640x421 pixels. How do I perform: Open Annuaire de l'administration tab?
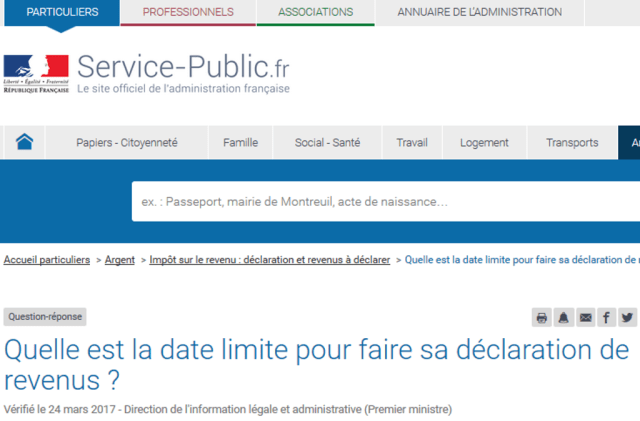(479, 12)
